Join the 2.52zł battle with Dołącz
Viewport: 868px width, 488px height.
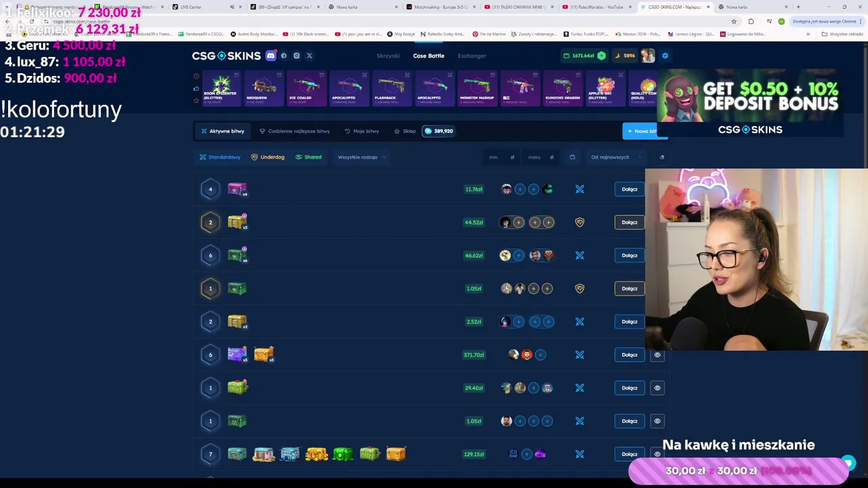tap(629, 321)
